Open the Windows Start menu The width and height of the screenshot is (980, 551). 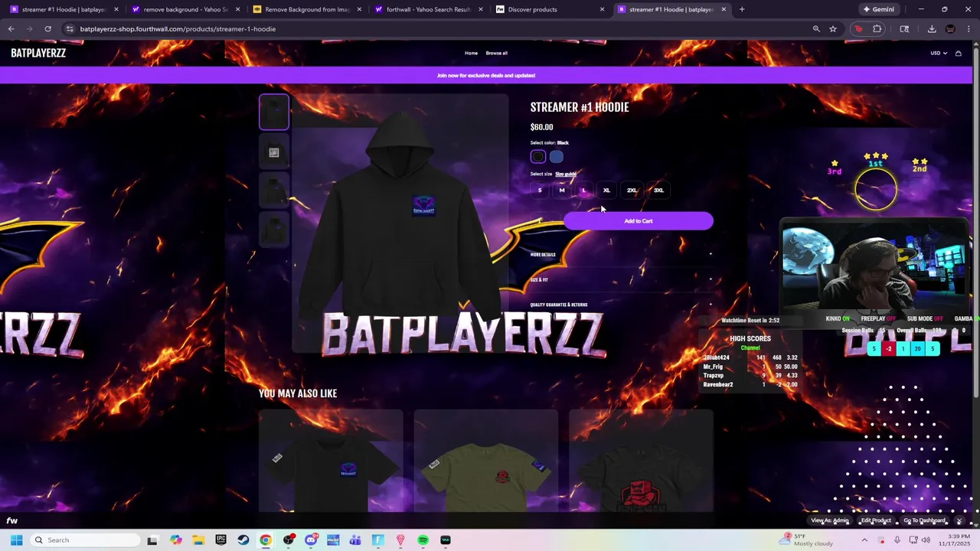(15, 540)
